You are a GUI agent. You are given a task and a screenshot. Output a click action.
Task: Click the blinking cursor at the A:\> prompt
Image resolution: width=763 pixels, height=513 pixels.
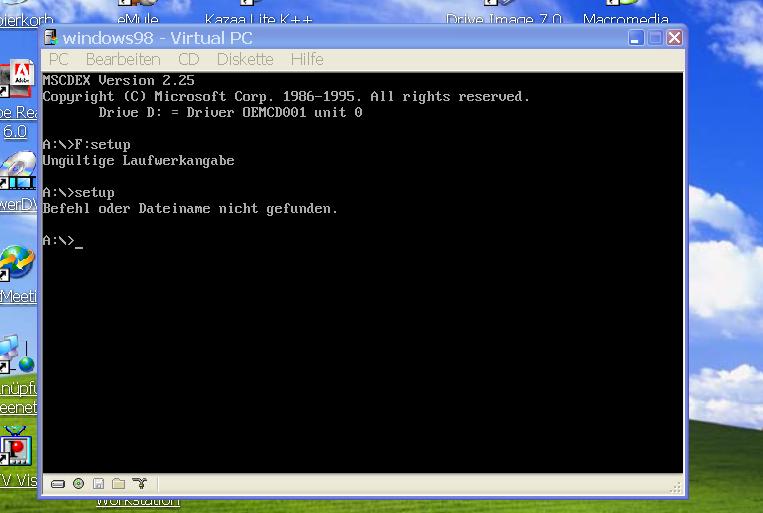coord(79,246)
